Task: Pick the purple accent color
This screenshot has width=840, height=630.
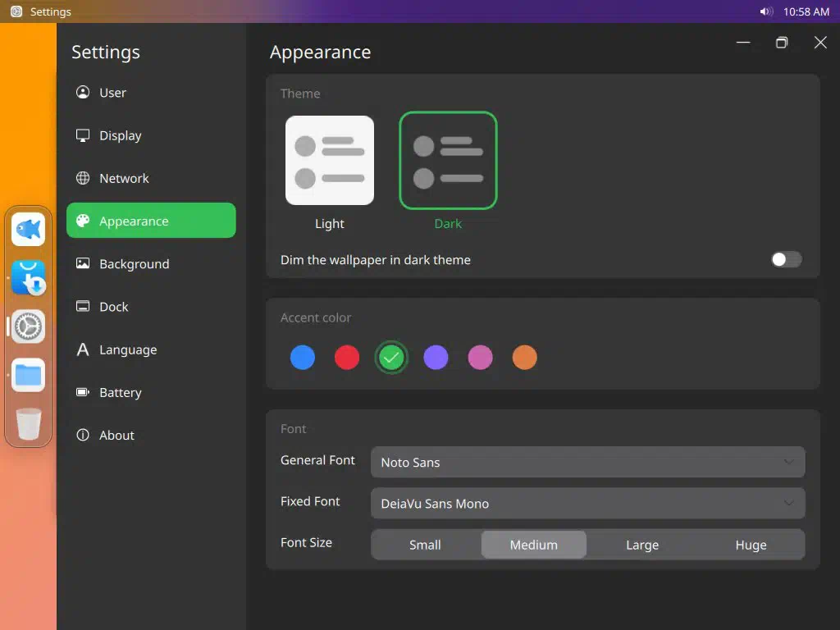Action: point(436,358)
